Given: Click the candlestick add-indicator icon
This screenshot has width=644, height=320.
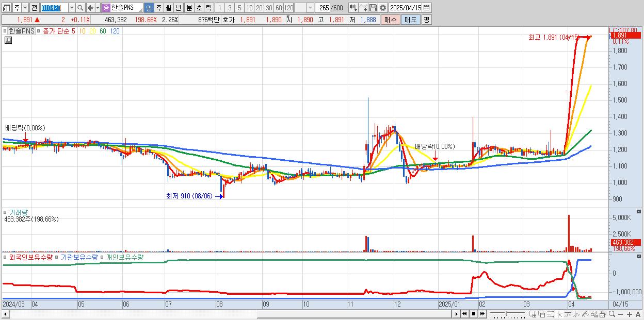Looking at the screenshot, I should [353, 8].
